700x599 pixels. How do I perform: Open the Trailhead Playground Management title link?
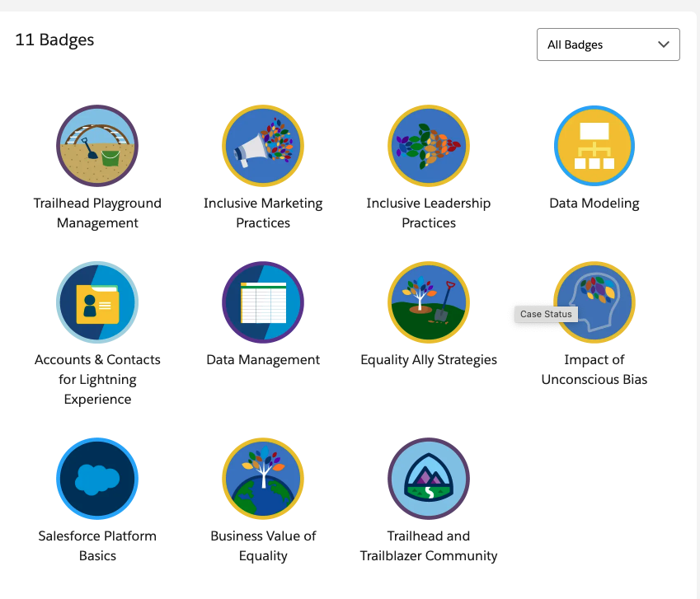97,213
